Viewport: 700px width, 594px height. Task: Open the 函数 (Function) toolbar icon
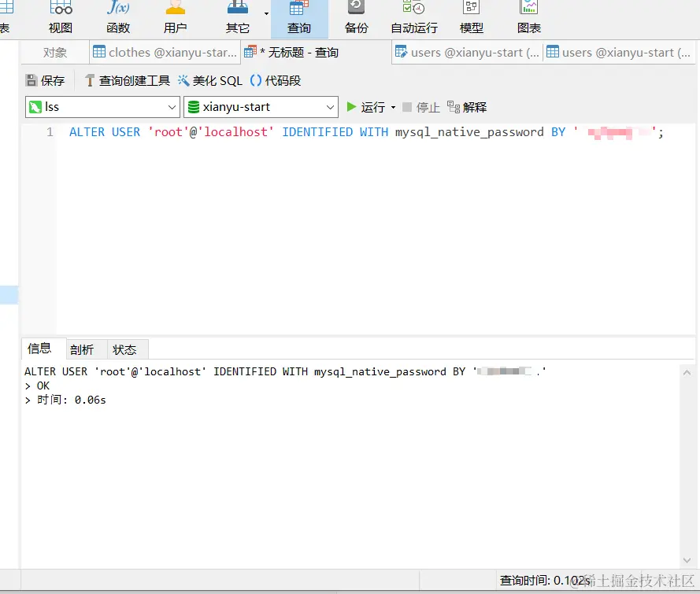point(118,18)
